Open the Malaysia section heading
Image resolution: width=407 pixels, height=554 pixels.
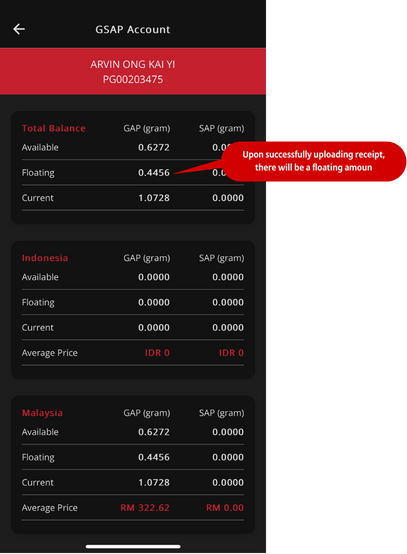pyautogui.click(x=42, y=413)
